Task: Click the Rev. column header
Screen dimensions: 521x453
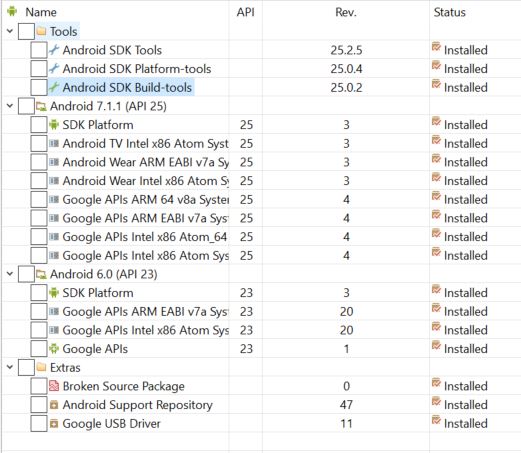Action: point(346,12)
